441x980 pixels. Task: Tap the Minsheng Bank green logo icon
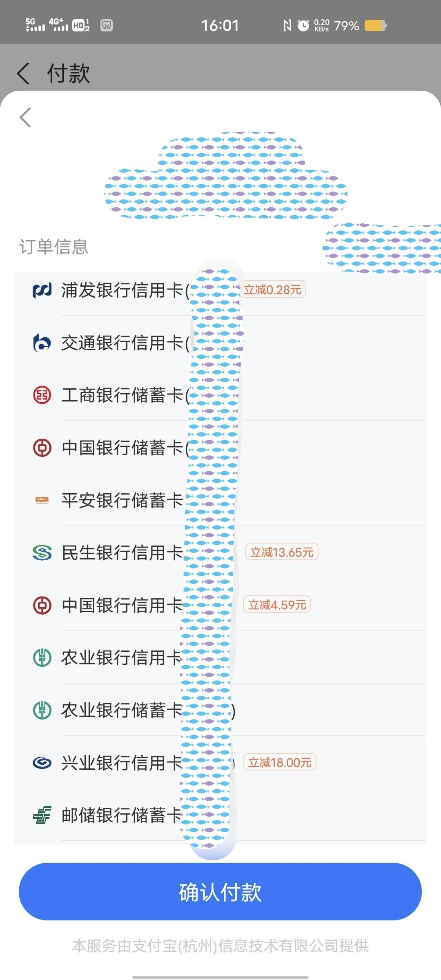click(x=42, y=553)
